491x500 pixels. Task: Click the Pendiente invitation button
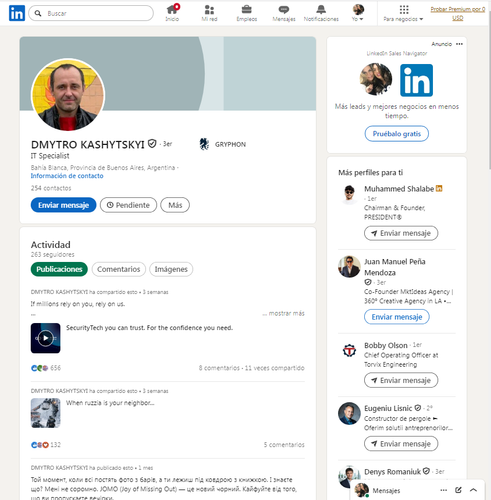[128, 205]
